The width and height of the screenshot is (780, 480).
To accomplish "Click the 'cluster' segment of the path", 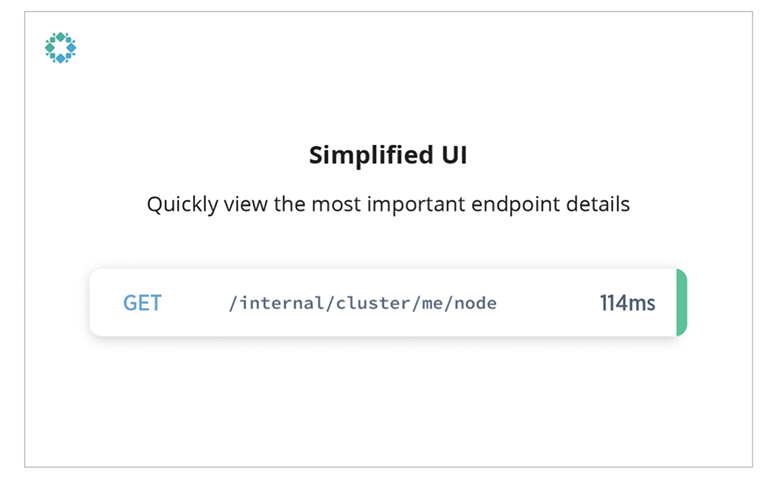I will coord(373,303).
